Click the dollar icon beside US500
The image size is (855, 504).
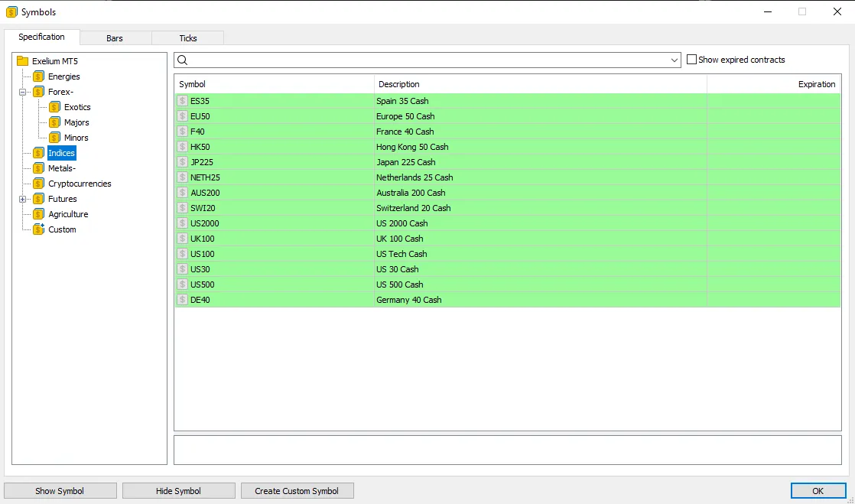[x=182, y=285]
